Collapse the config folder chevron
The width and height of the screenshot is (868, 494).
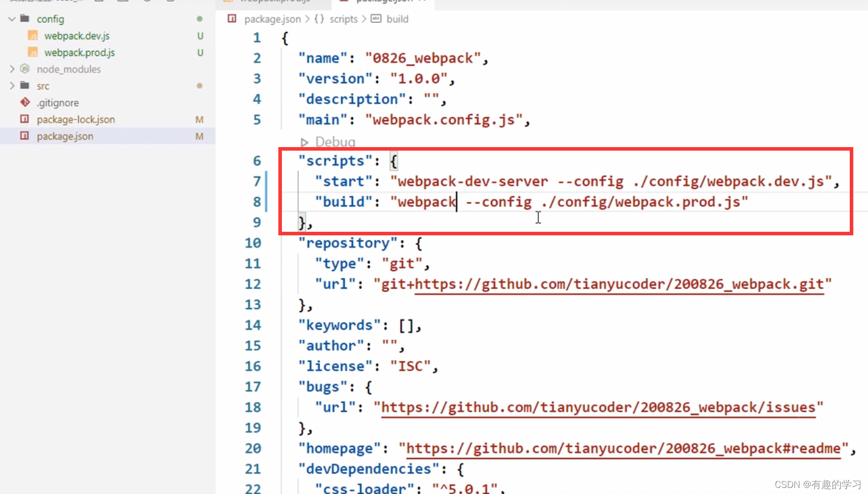pos(12,19)
